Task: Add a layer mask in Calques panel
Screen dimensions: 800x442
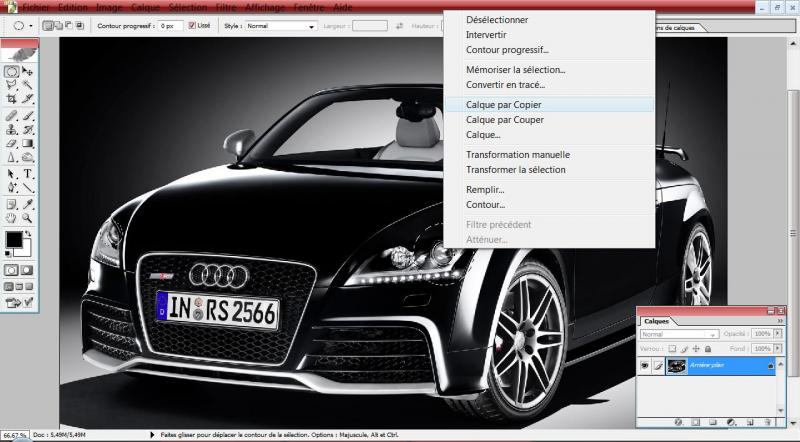Action: [695, 422]
